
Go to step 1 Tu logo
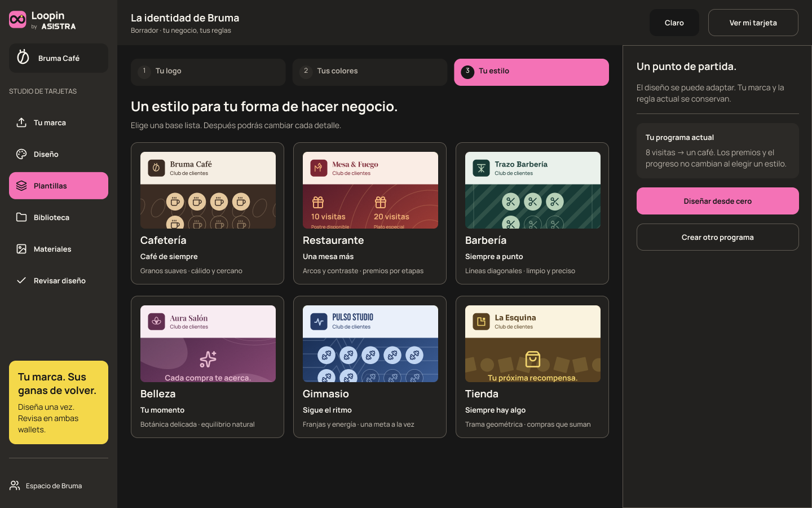pos(208,72)
